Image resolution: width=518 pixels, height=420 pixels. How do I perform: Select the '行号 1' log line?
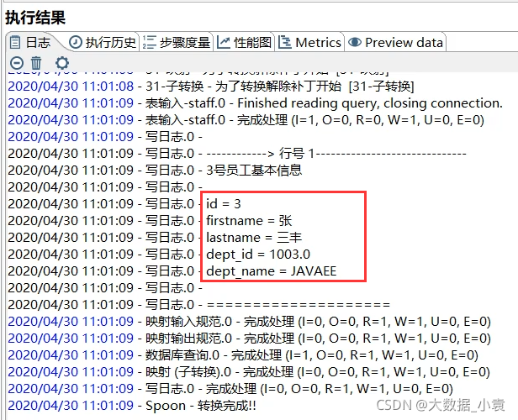[237, 154]
